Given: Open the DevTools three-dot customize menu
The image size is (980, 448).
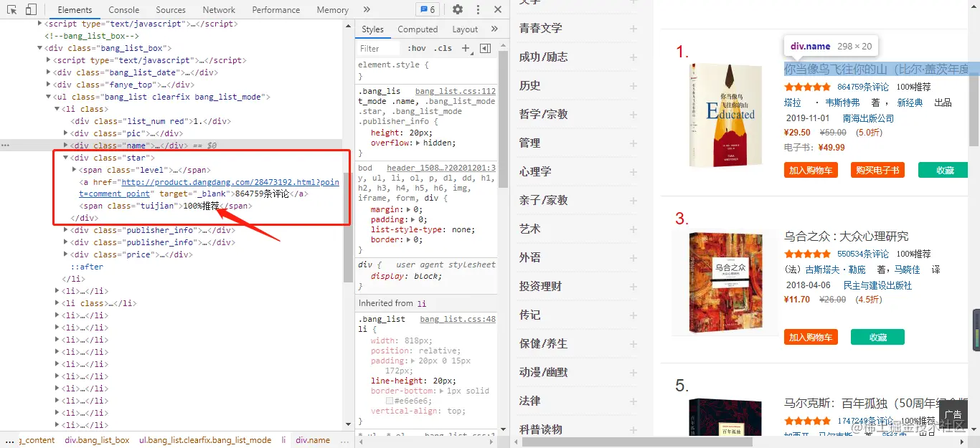Looking at the screenshot, I should click(478, 10).
